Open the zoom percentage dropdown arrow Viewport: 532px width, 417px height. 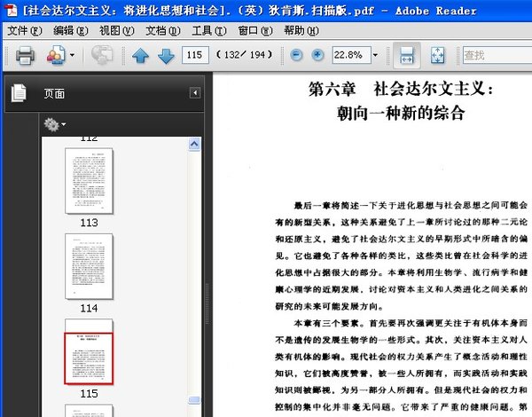click(375, 55)
